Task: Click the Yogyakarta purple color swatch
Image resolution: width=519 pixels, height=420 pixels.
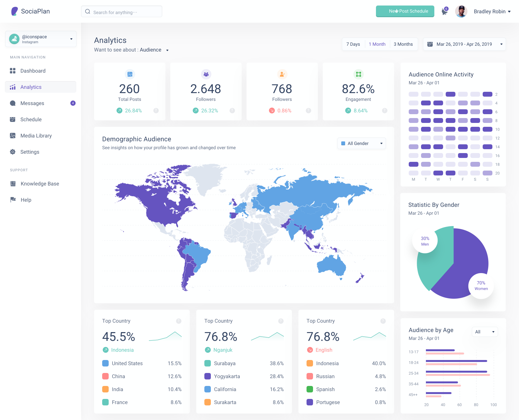Action: pyautogui.click(x=208, y=376)
